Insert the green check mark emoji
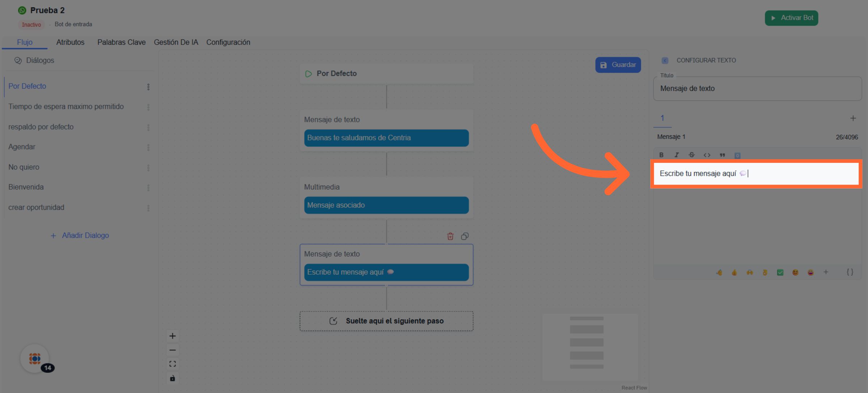This screenshot has height=393, width=868. tap(780, 272)
